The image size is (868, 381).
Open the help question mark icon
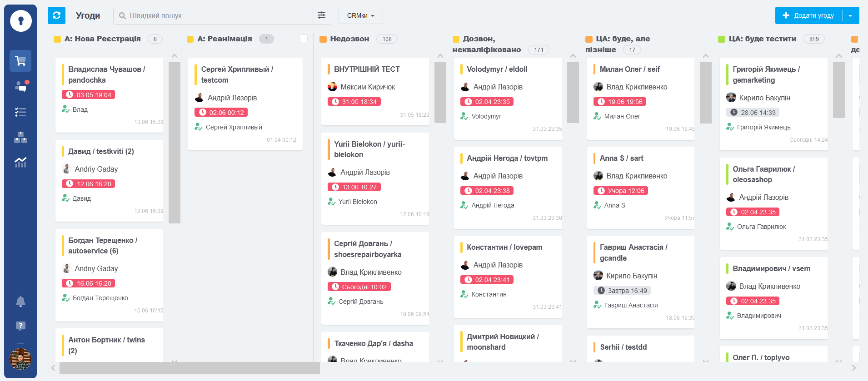click(x=20, y=326)
